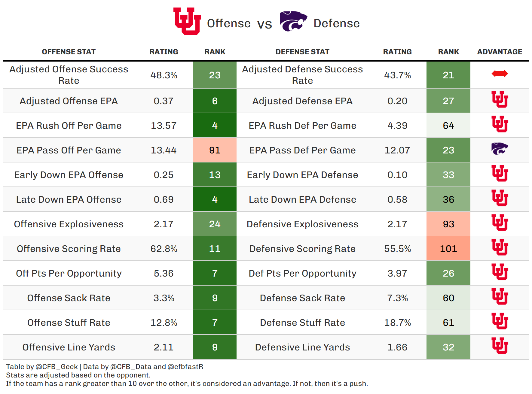
Task: Click Utah advantage logo in Adjusted Offense EPA row
Action: 500,99
